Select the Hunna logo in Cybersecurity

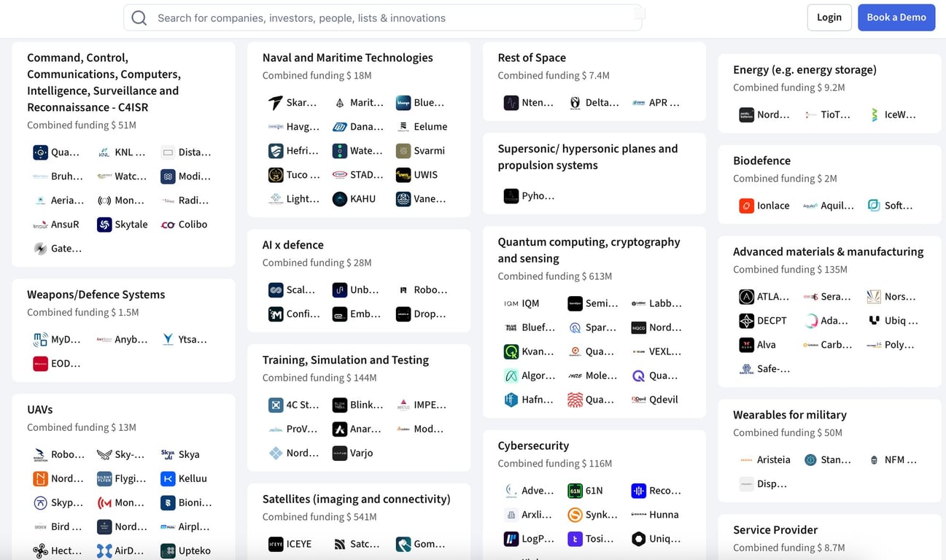(x=639, y=515)
